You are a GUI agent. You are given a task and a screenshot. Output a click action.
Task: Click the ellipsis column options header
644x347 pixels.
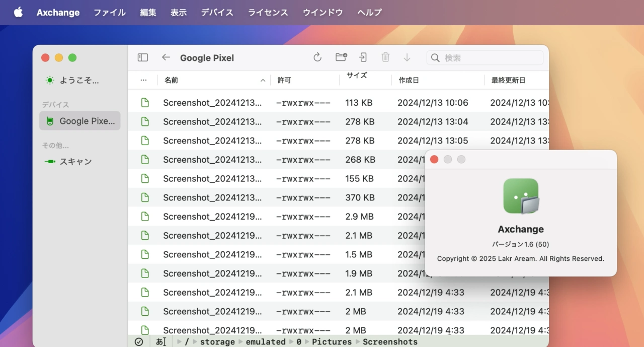click(x=143, y=80)
